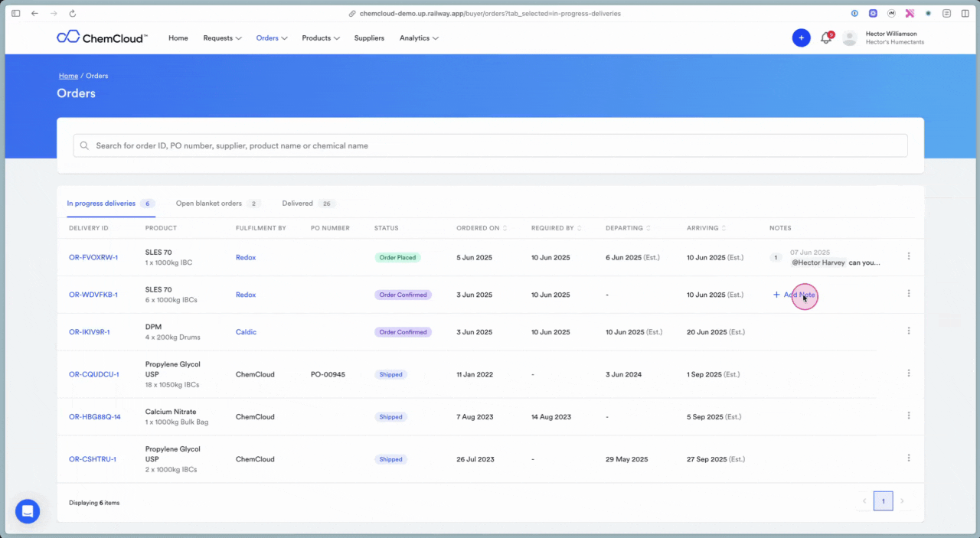Expand the Requests menu
This screenshot has height=538, width=980.
(222, 38)
